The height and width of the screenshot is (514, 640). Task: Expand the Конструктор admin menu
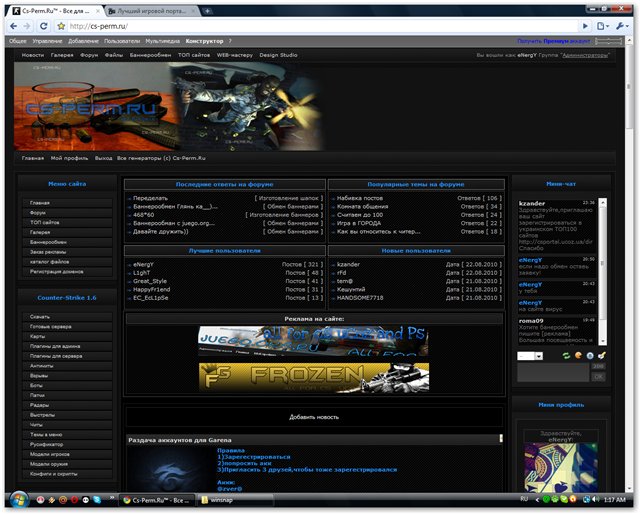point(205,41)
